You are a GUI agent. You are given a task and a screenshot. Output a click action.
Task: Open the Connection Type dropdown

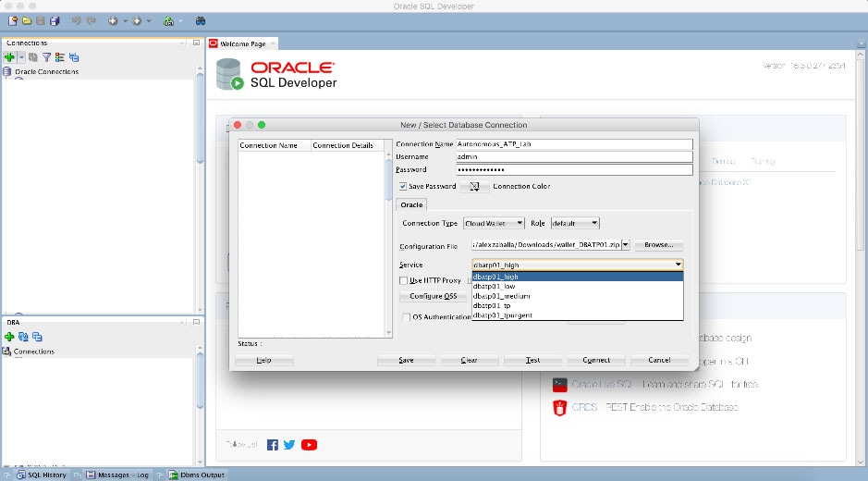pos(494,223)
